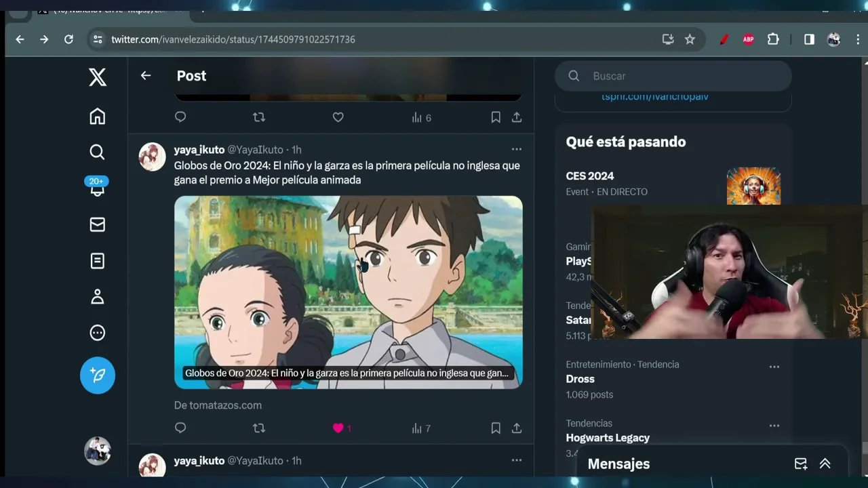Open Notifications showing the 20+ badge

[x=97, y=188]
